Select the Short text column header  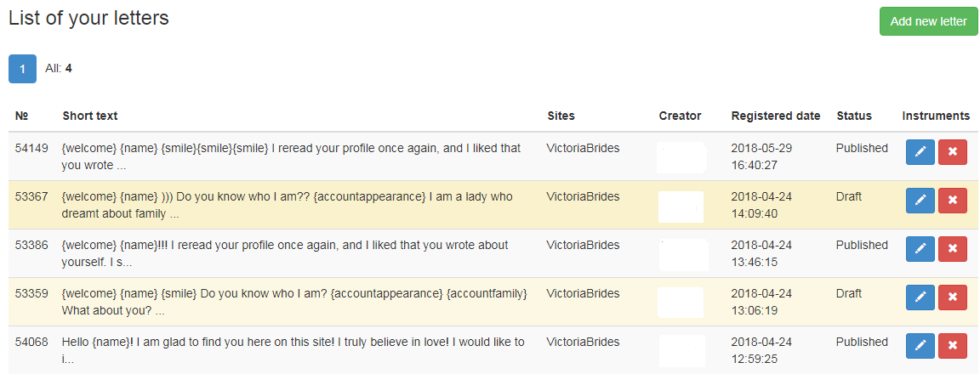pos(90,116)
